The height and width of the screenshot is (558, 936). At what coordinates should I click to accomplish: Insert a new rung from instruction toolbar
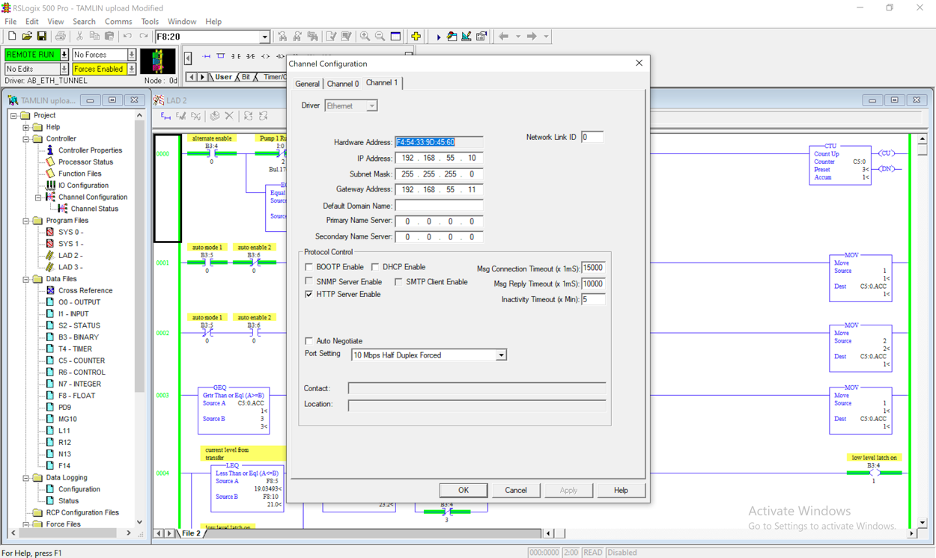206,56
